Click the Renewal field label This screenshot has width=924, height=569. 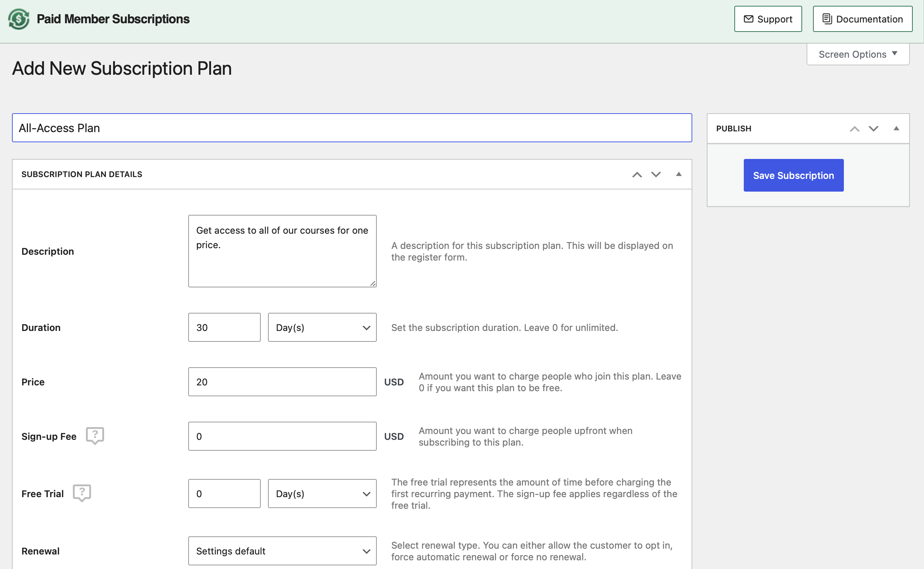[x=40, y=551]
